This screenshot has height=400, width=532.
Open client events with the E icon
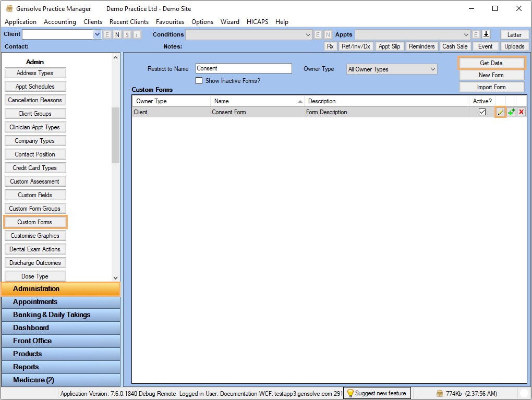[107, 34]
